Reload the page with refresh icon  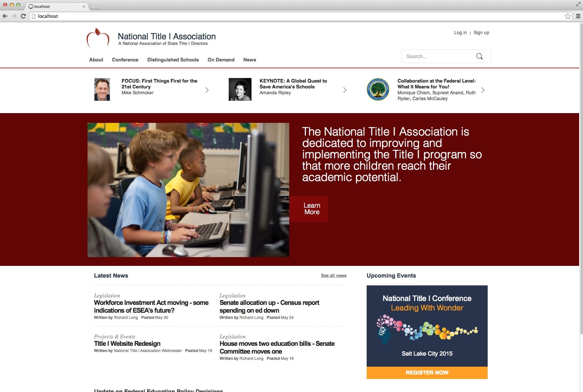point(23,16)
